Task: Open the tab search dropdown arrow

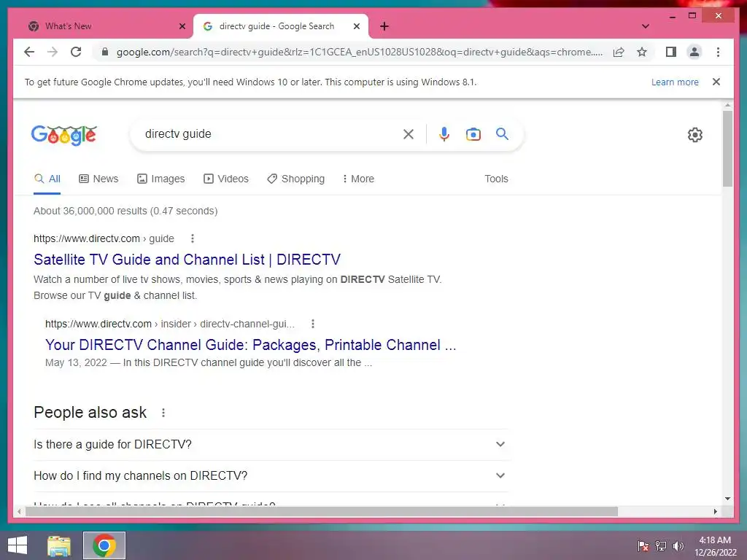Action: point(646,26)
